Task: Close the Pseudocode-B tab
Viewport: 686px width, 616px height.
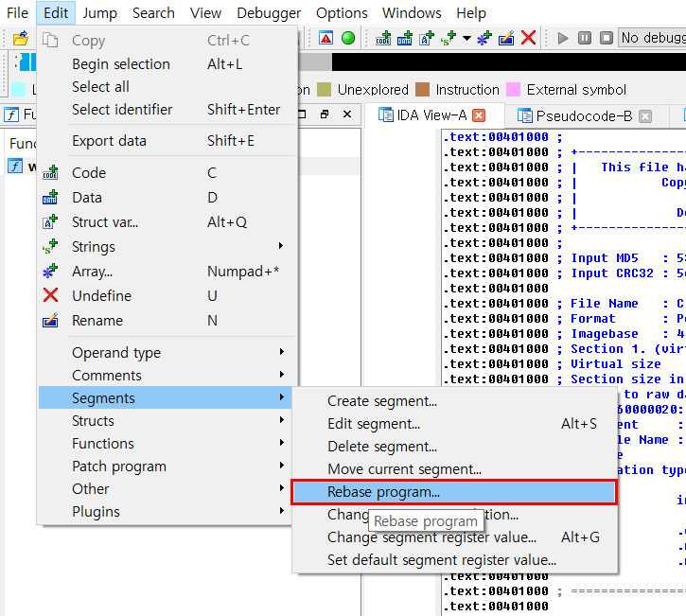Action: pyautogui.click(x=645, y=116)
